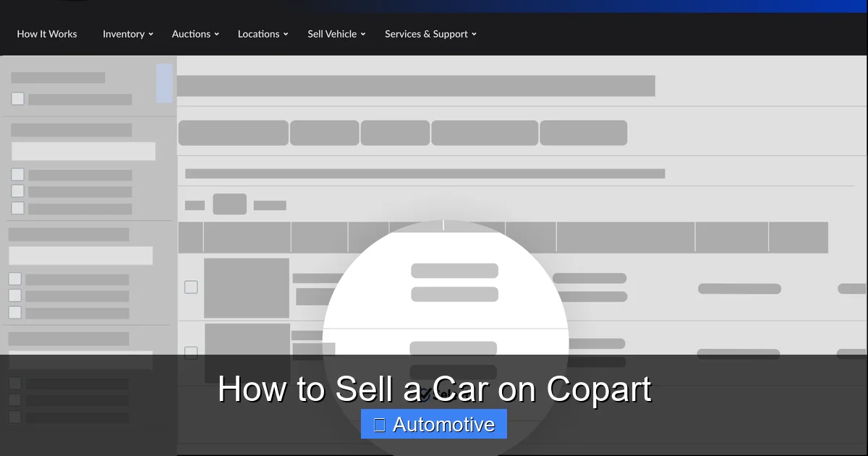Click the first filter pill below the search bar

click(233, 132)
